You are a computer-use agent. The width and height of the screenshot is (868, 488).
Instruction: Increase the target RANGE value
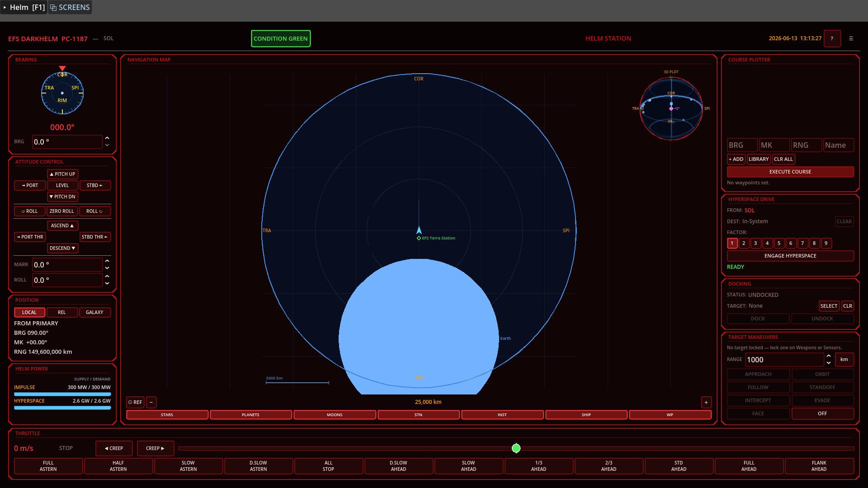click(829, 356)
